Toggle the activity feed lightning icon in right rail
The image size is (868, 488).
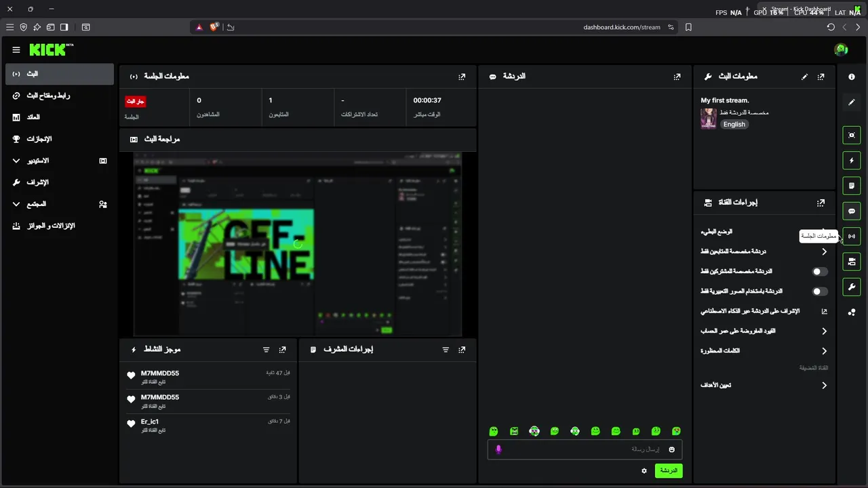[x=852, y=161]
